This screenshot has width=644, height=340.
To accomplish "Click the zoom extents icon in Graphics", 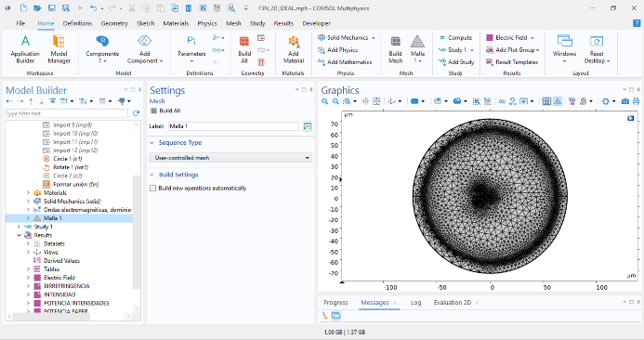I will point(376,101).
